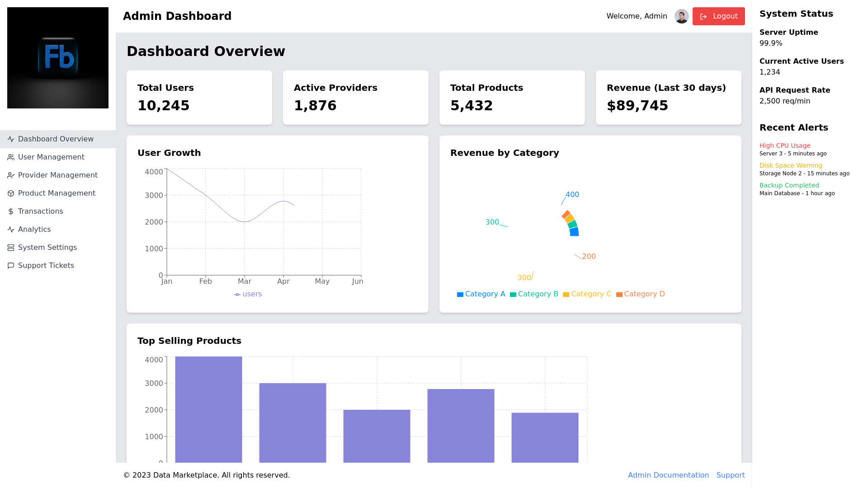Select Analytics from the sidebar
Screen dimensions: 868x488
(58, 230)
